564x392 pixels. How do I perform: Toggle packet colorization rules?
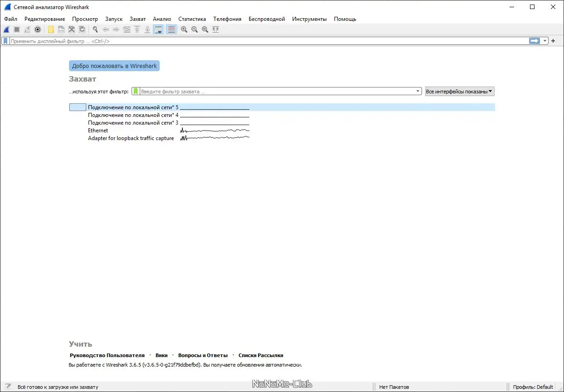tap(171, 29)
